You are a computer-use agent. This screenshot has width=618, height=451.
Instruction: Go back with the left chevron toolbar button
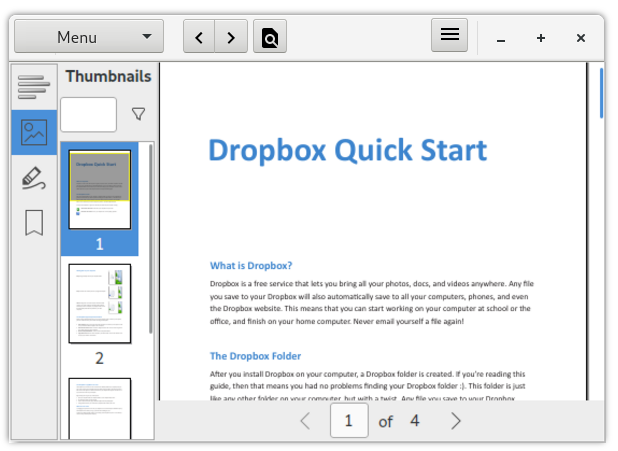coord(199,37)
